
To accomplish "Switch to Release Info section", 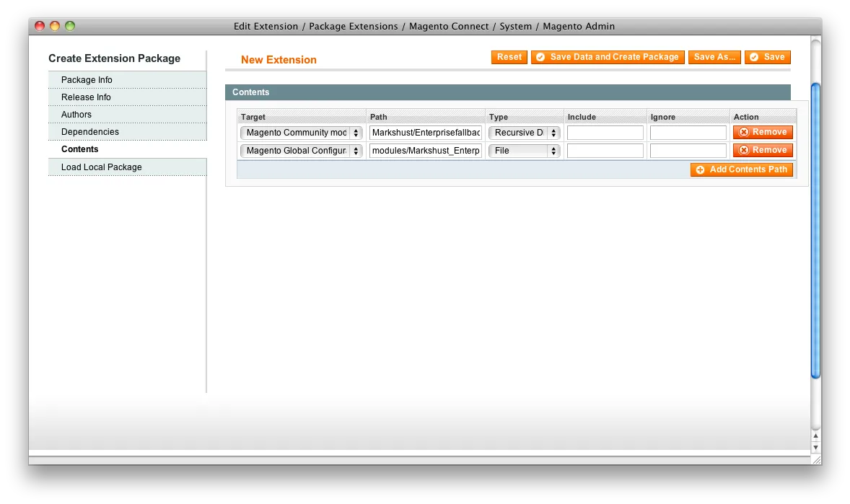I will pos(86,97).
